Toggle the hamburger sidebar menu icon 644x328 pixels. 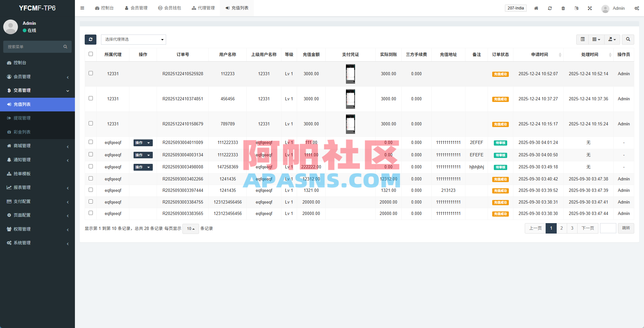coord(82,8)
